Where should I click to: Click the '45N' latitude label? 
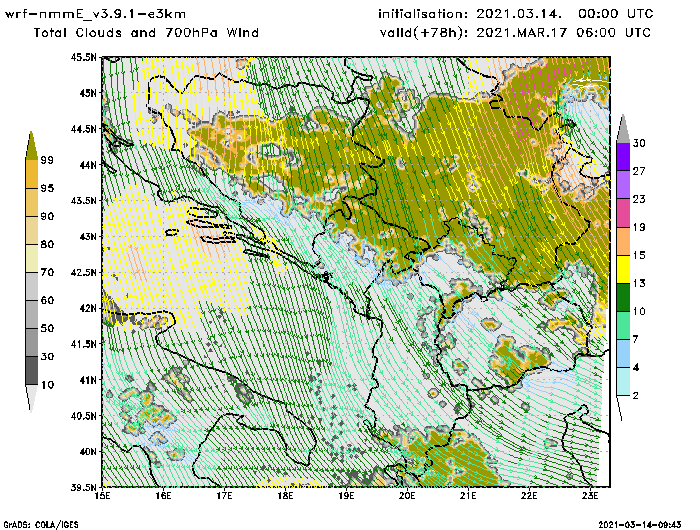pyautogui.click(x=88, y=93)
